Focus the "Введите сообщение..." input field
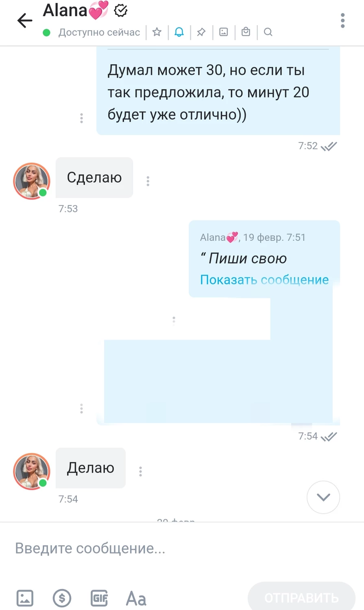364x610 pixels. pyautogui.click(x=182, y=548)
